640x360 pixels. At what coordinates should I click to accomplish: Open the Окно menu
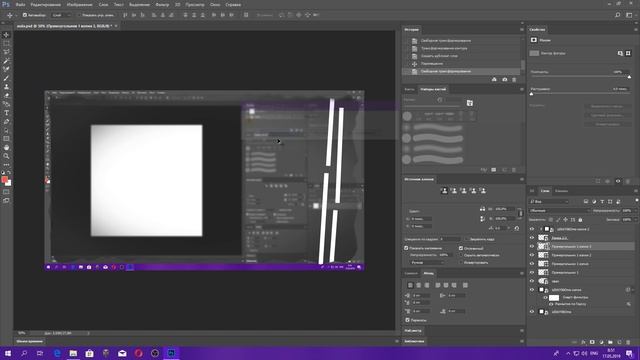[215, 4]
